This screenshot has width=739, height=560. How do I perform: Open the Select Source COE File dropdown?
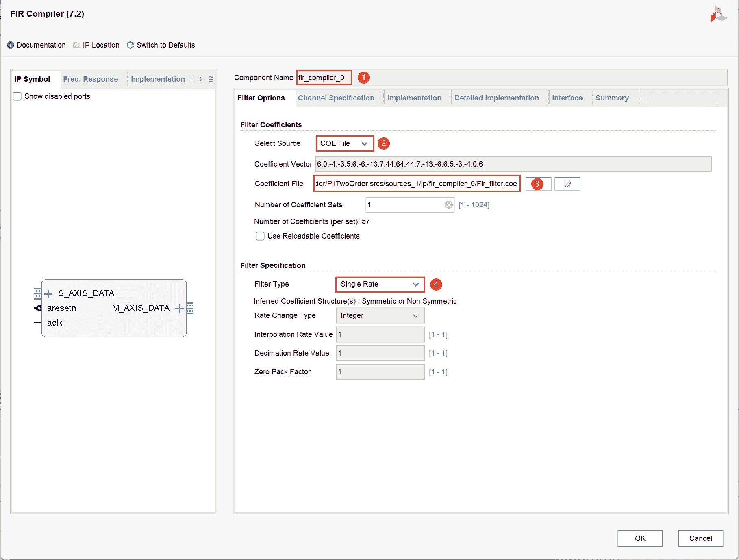pos(345,143)
